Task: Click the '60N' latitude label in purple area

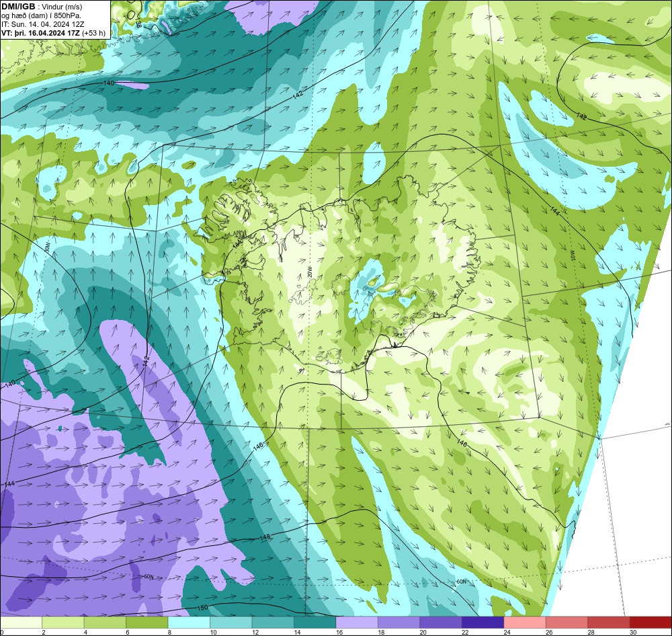Action: tap(149, 577)
